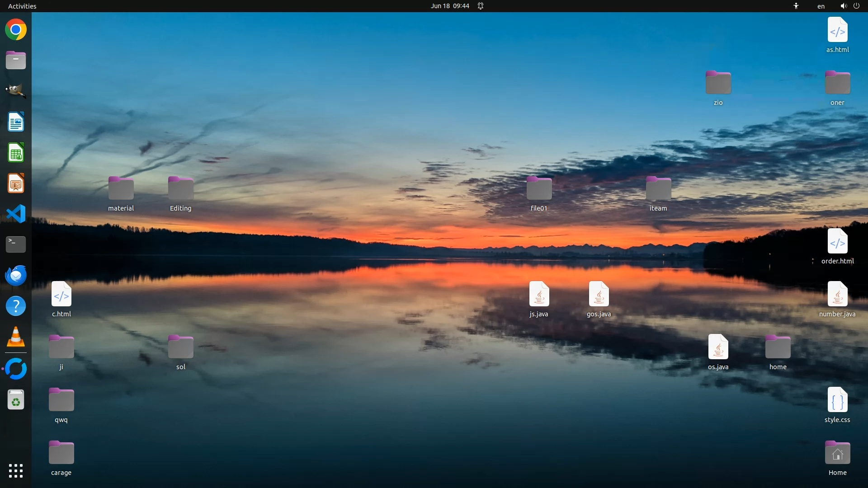Open the Activities overview
This screenshot has width=868, height=488.
[22, 6]
